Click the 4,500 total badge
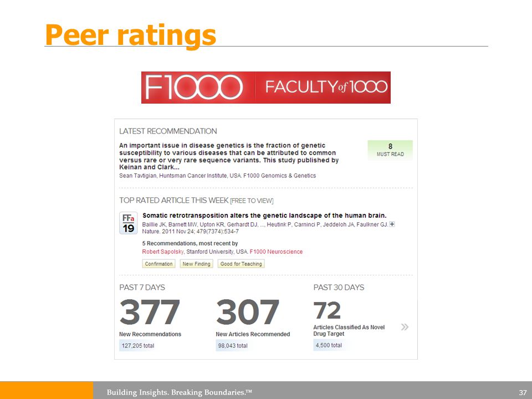 pos(329,345)
